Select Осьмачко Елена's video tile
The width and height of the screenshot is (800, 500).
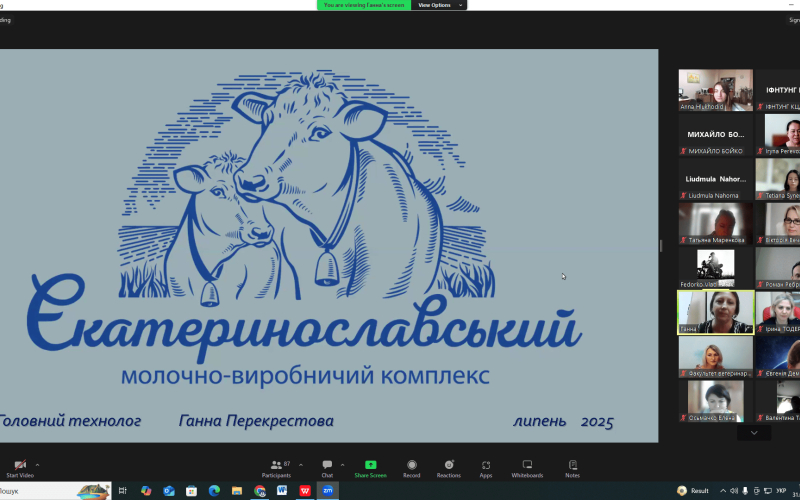click(715, 402)
